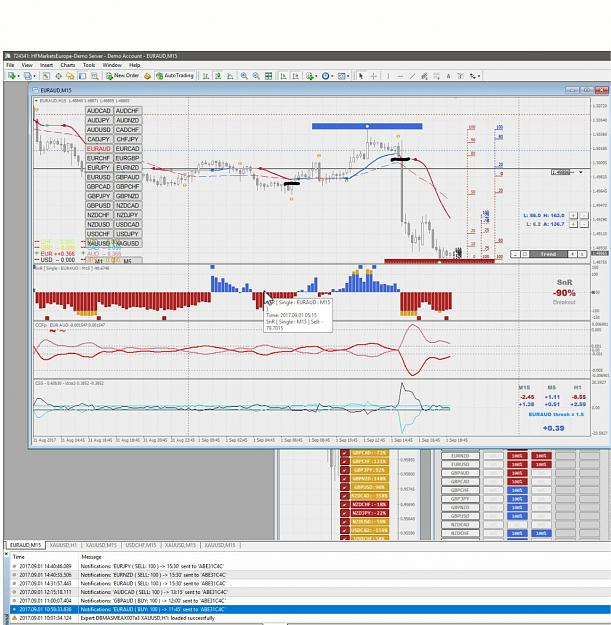Toggle the Data Window icon

pyautogui.click(x=59, y=76)
